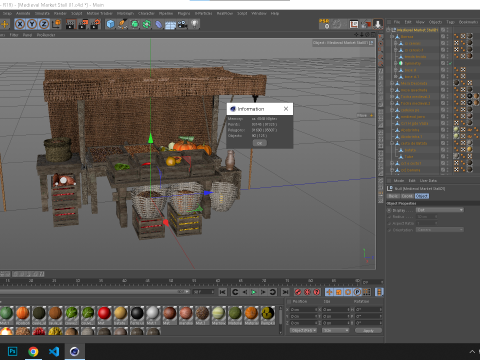480x360 pixels.
Task: Open the green Array generator icon
Action: pos(147,24)
